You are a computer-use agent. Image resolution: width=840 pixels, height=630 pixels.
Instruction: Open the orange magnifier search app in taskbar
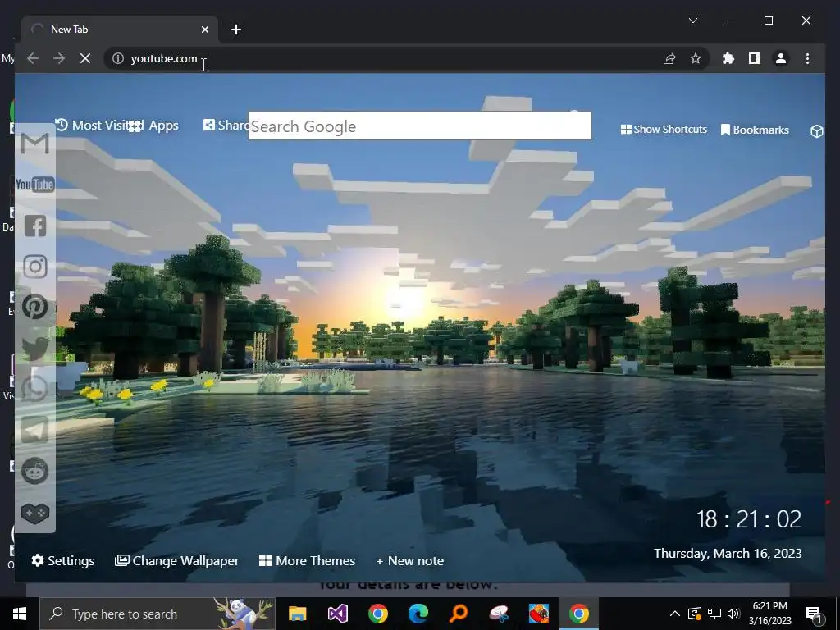(458, 614)
